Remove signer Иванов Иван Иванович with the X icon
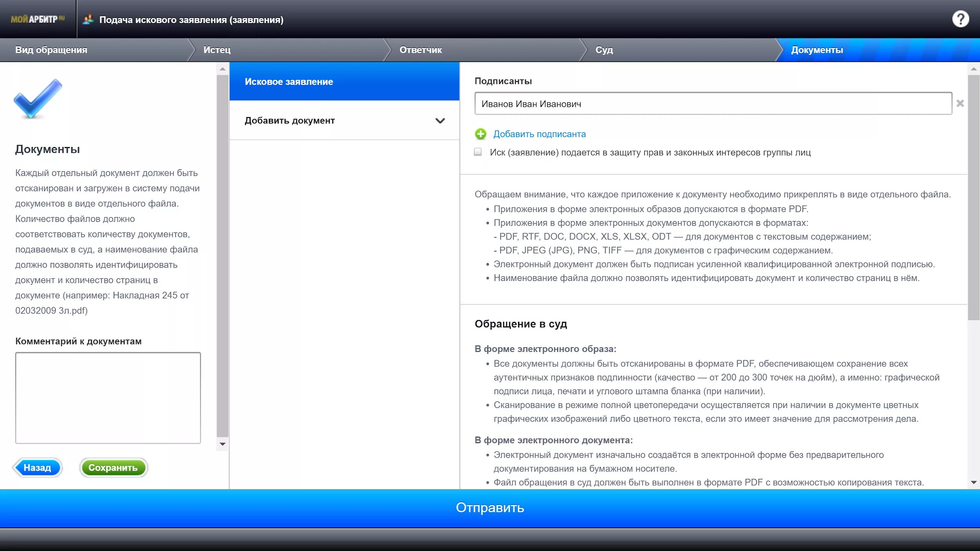This screenshot has width=980, height=551. (960, 103)
